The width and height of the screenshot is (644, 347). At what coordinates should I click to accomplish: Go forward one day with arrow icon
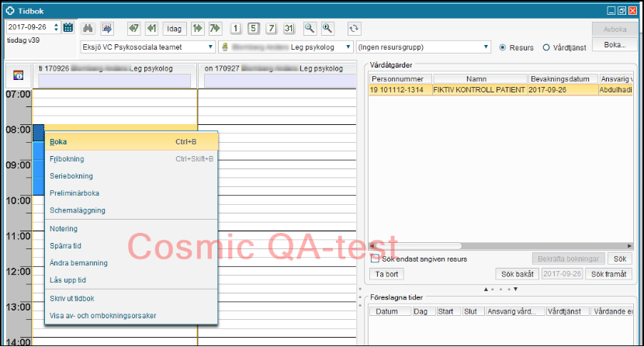(198, 28)
